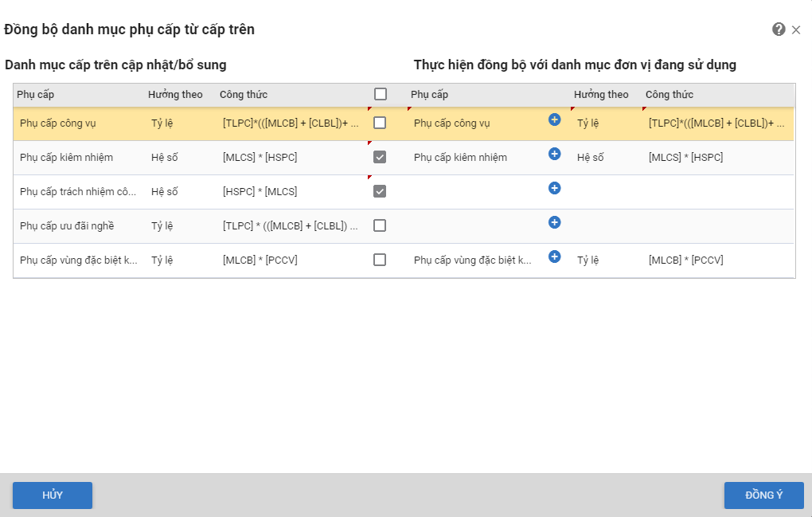Uncheck the Phụ cấp kiêm nhiệm checkbox
Image resolution: width=812 pixels, height=517 pixels.
coord(380,157)
